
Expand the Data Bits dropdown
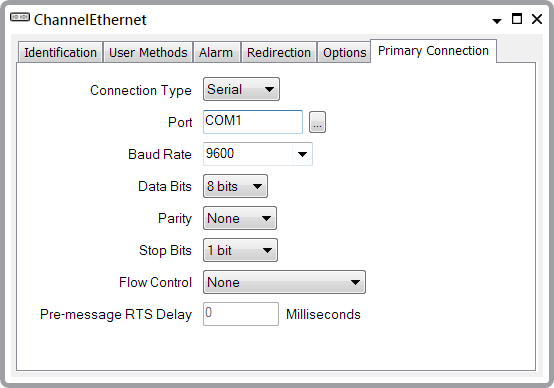coord(235,186)
